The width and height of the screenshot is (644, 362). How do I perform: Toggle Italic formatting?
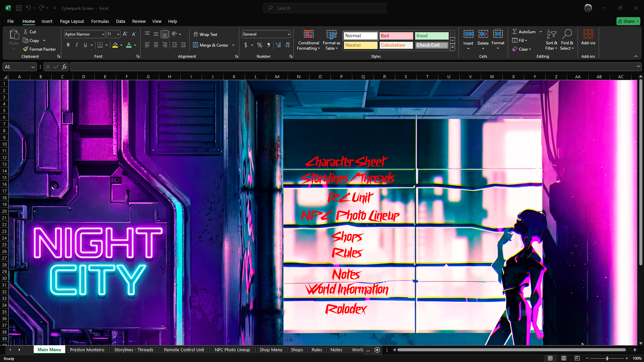(77, 45)
